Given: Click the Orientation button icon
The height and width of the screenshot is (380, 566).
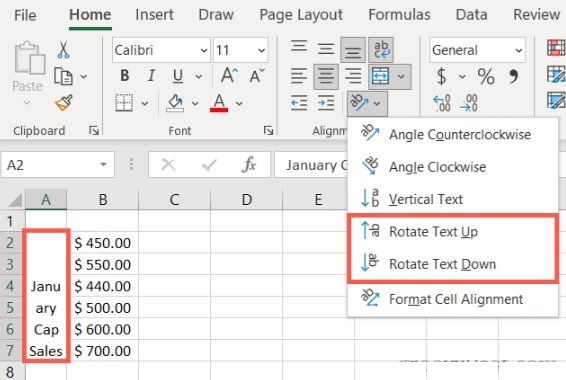Looking at the screenshot, I should (359, 103).
